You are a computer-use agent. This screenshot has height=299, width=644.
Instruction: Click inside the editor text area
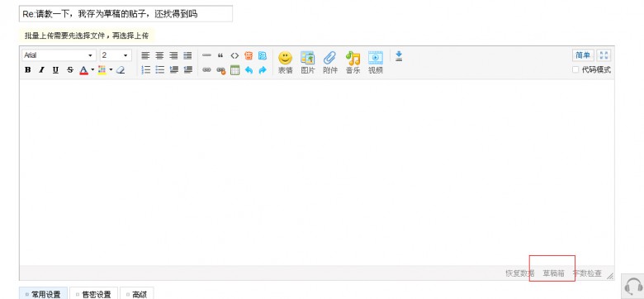pos(317,173)
